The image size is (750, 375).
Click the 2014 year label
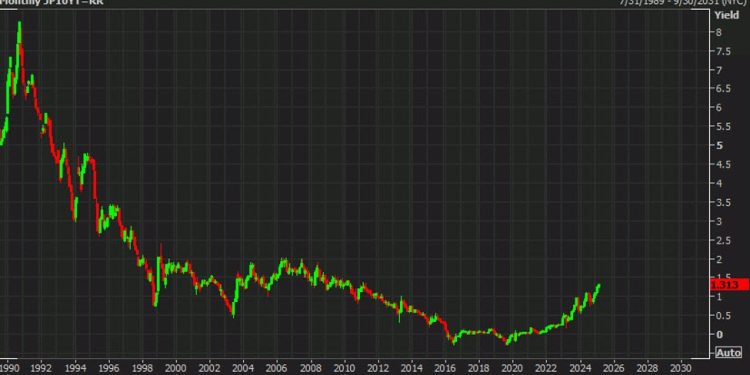[x=411, y=368]
